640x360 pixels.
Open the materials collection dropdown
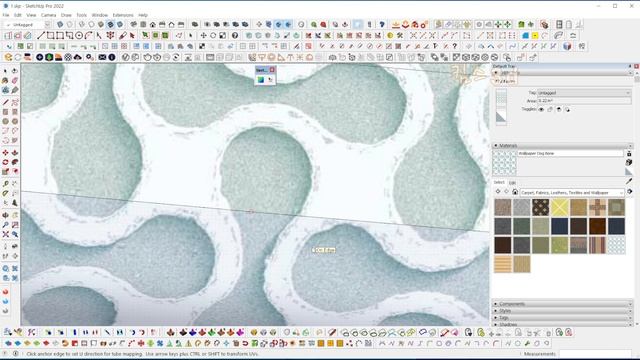pyautogui.click(x=572, y=192)
